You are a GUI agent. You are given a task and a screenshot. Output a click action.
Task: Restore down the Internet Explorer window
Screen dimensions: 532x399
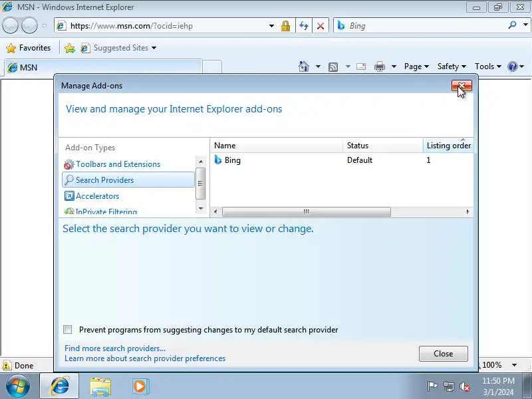click(x=497, y=7)
